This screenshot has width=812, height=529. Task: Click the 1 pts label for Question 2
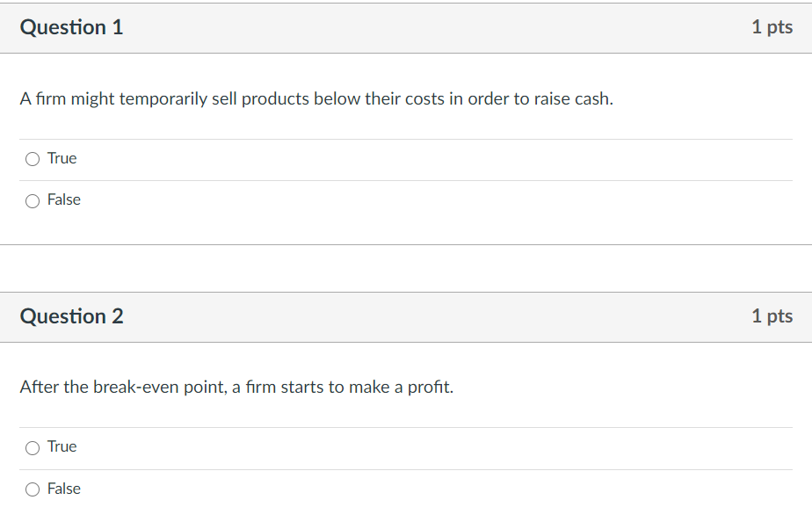coord(772,316)
